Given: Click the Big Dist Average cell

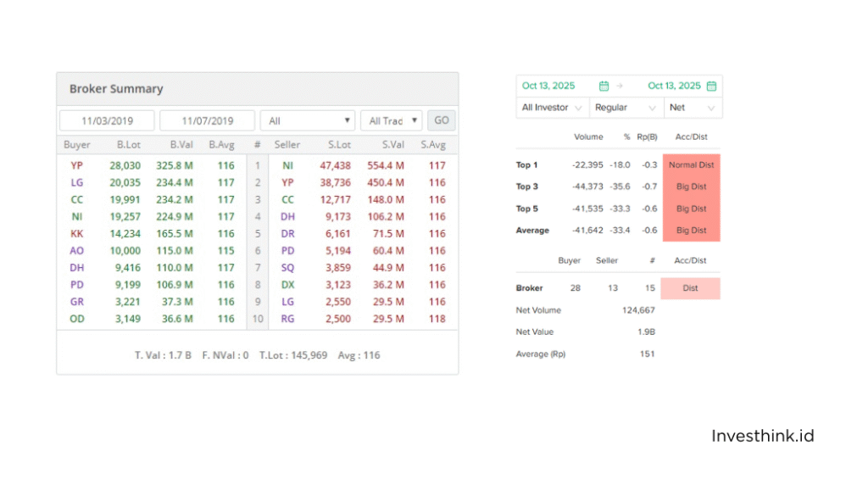Looking at the screenshot, I should pos(691,231).
